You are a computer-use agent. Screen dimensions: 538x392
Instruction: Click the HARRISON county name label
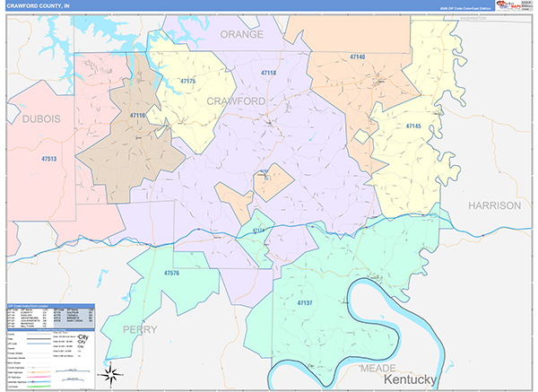pos(494,205)
